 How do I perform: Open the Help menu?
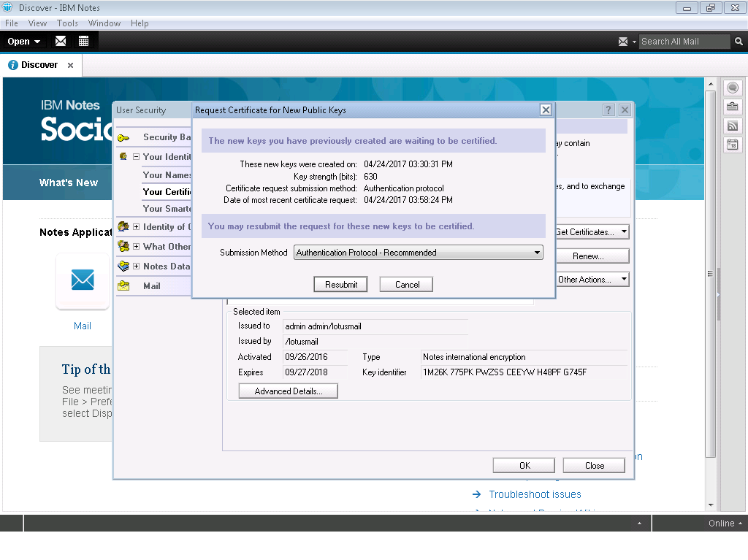(140, 23)
